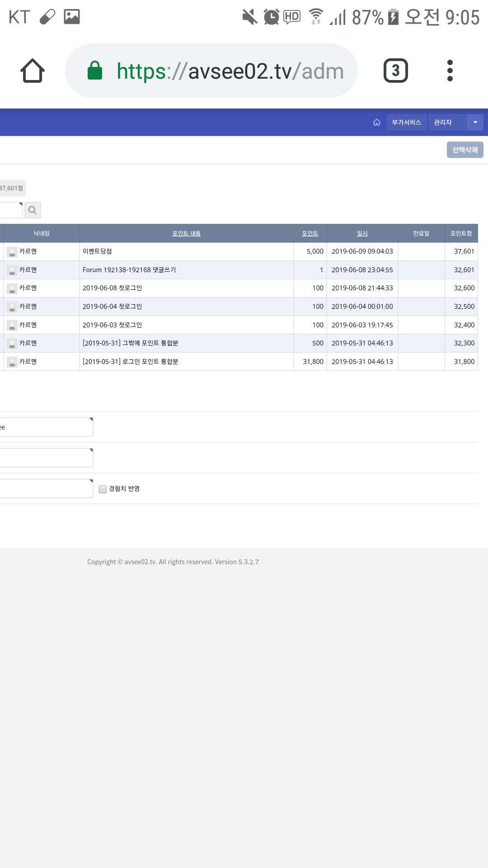Image resolution: width=488 pixels, height=868 pixels.
Task: Click the 37,601점 total points badge
Action: [12, 188]
